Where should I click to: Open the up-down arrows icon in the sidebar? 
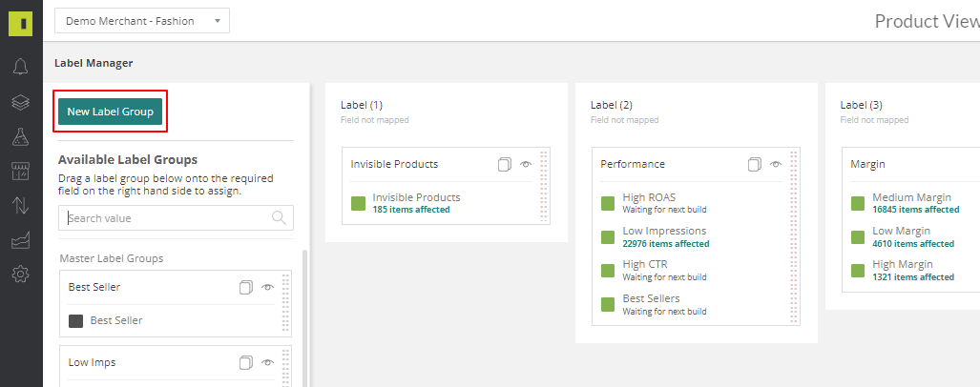coord(21,205)
